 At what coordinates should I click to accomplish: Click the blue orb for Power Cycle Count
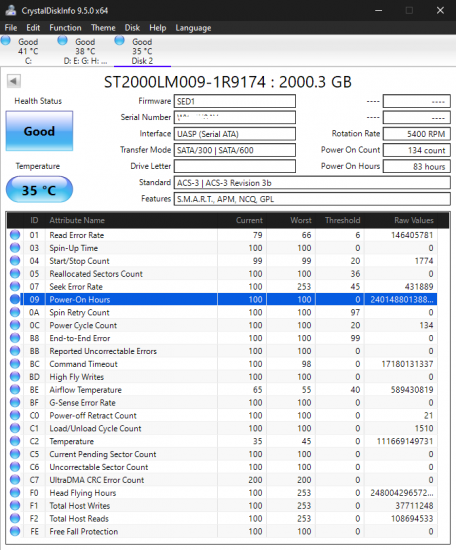pos(15,325)
